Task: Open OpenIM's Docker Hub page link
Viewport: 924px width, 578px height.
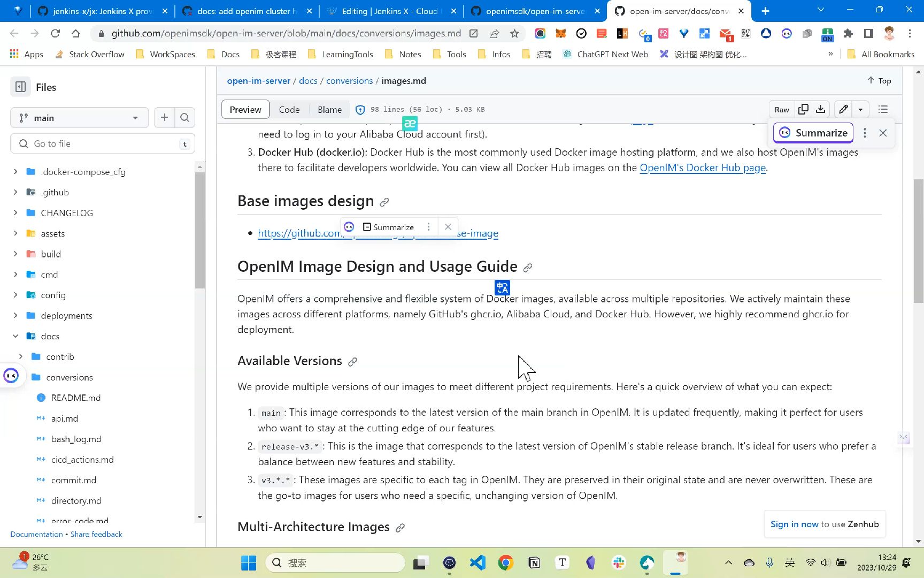Action: 703,168
